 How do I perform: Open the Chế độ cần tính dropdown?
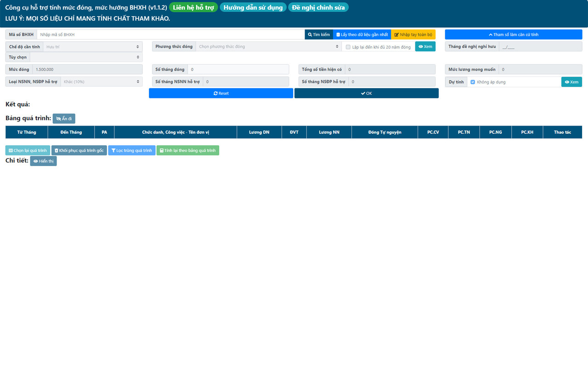click(x=93, y=46)
